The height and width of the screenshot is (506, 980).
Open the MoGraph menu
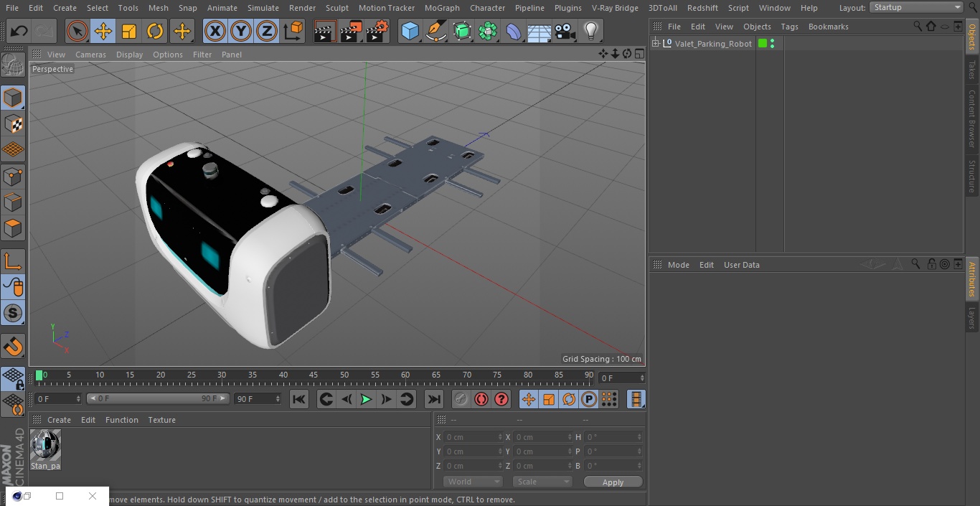(442, 8)
